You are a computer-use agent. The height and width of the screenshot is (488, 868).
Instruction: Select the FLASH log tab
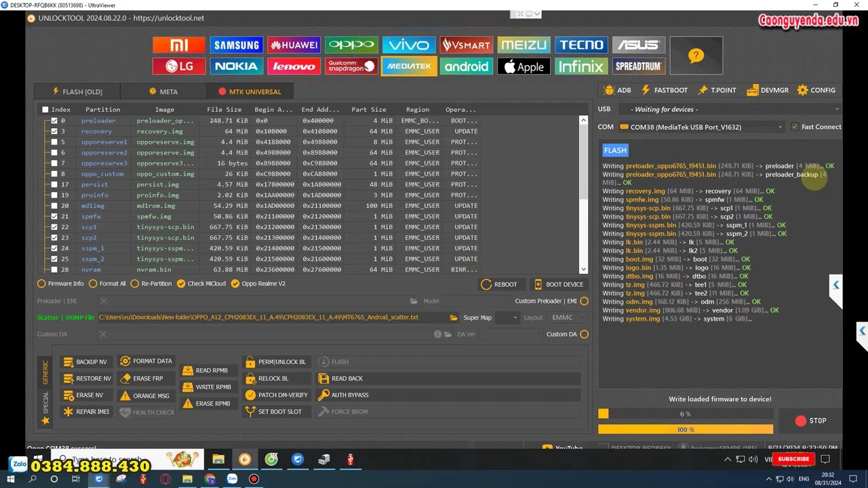coord(615,150)
